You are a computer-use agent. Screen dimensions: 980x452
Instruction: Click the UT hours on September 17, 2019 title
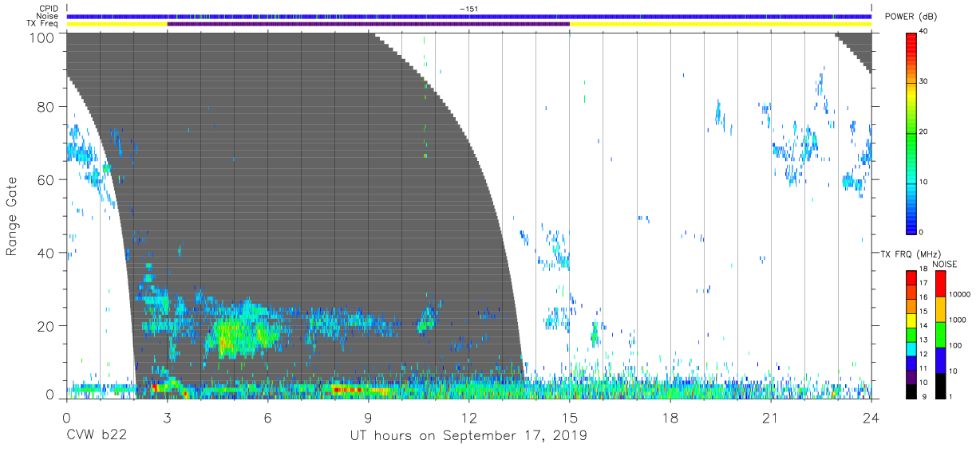(x=468, y=435)
